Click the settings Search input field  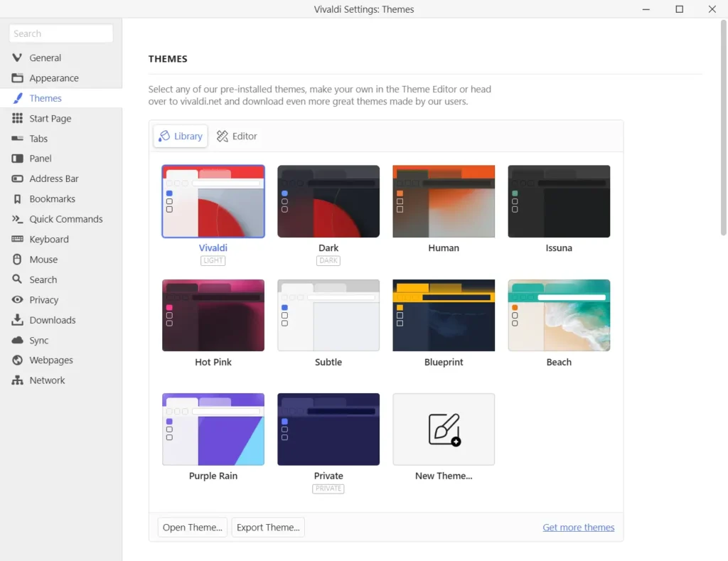(x=61, y=33)
